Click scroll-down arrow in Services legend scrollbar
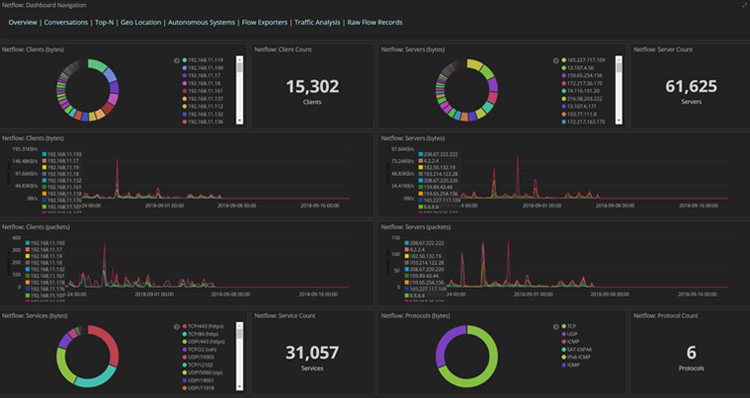 point(240,387)
